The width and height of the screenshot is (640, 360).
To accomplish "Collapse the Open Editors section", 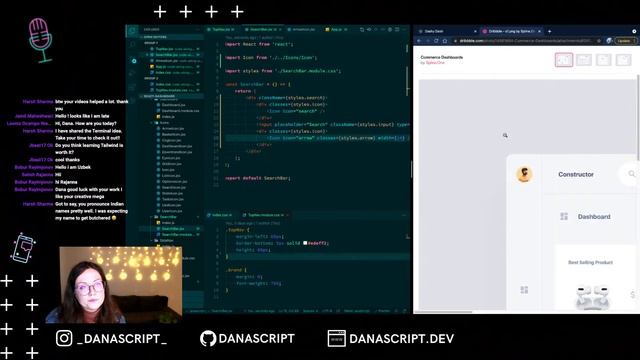I will (x=171, y=37).
